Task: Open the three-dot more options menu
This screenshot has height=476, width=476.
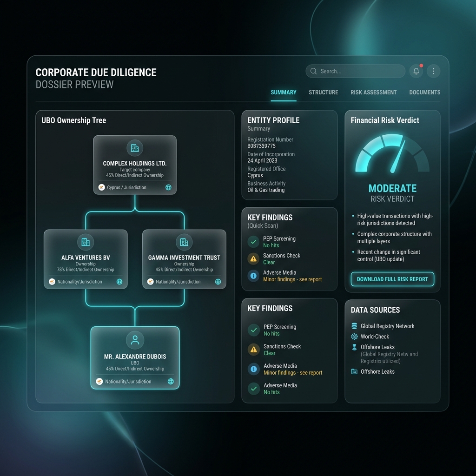Action: tap(434, 71)
